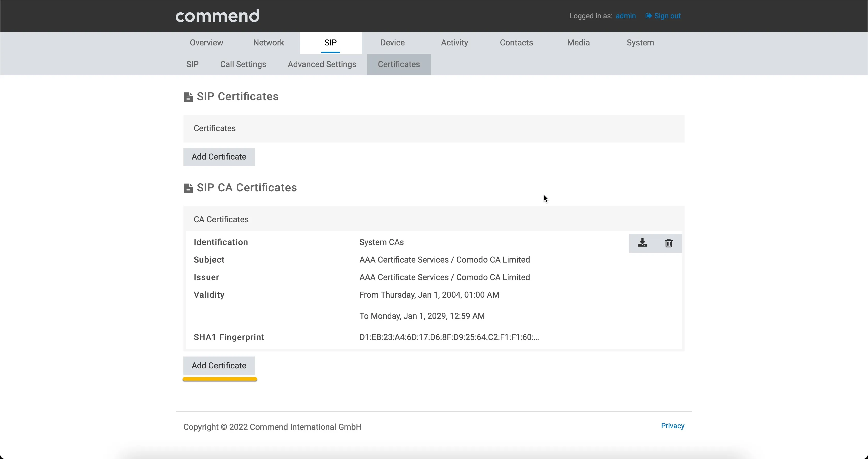Select the SIP main tab
The image size is (868, 459).
331,43
